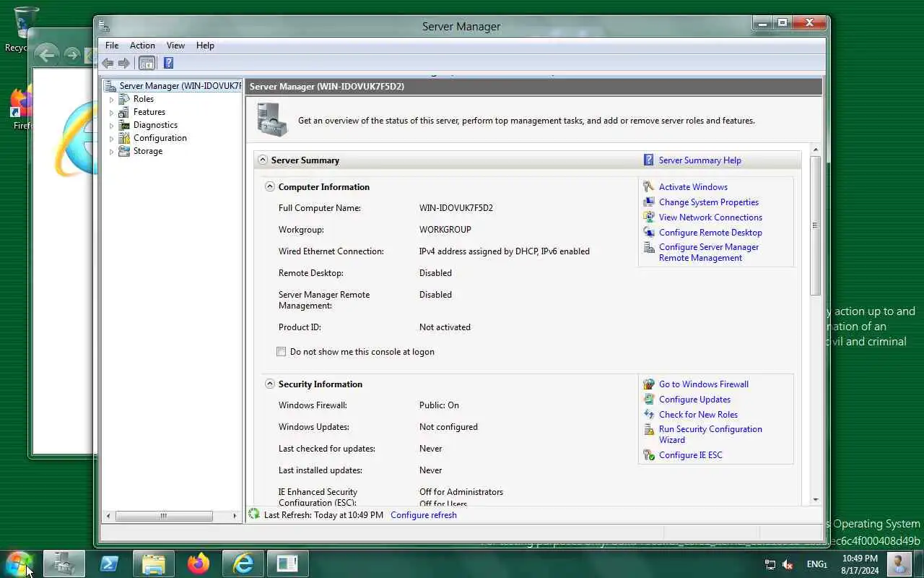Launch Windows PowerShell from the taskbar
This screenshot has width=924, height=578.
[x=109, y=564]
